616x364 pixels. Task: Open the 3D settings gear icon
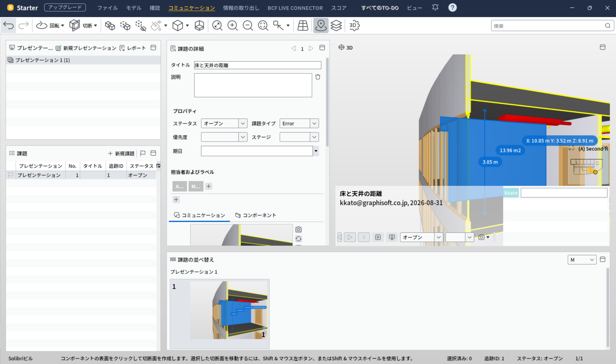[x=354, y=25]
